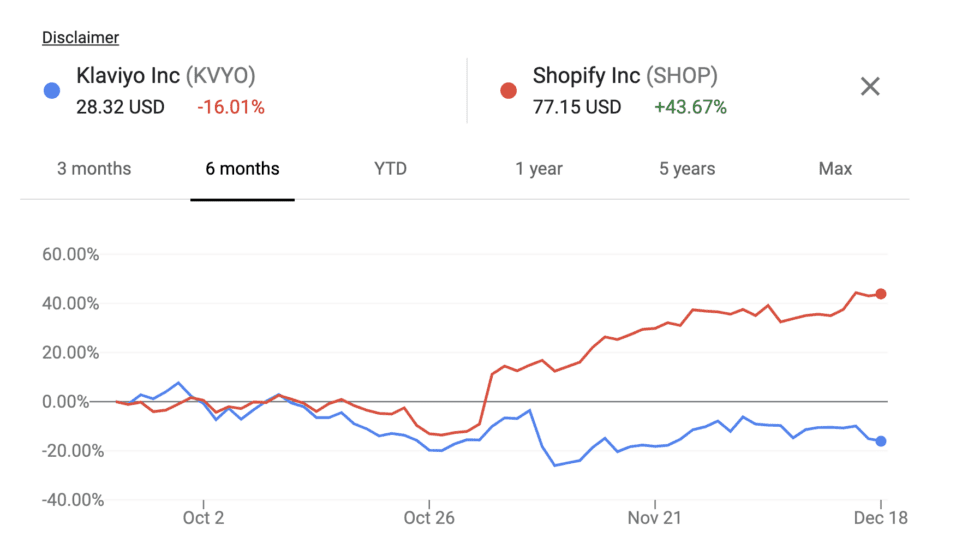Click the Nov 21 date axis label
The image size is (980, 555).
click(x=655, y=518)
